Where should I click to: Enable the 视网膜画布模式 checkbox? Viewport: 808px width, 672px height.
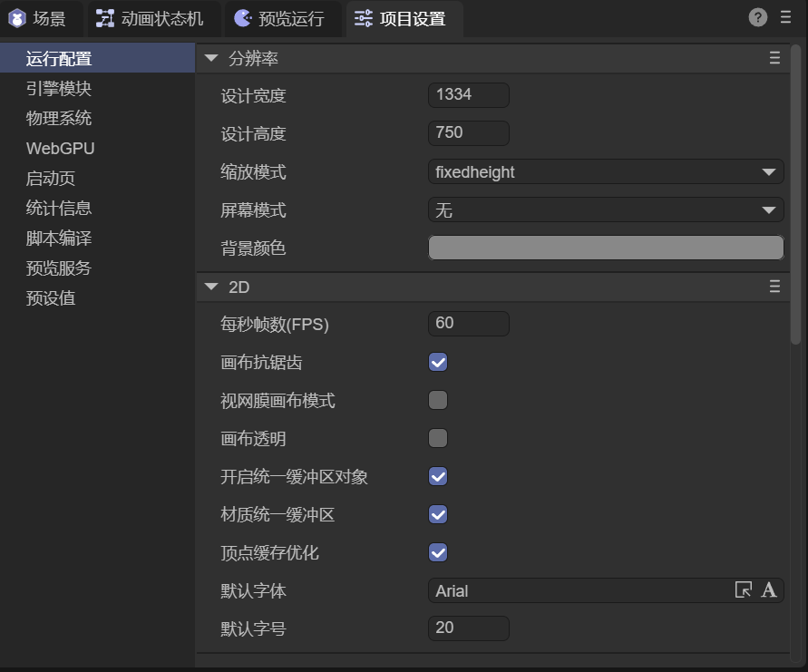point(438,400)
